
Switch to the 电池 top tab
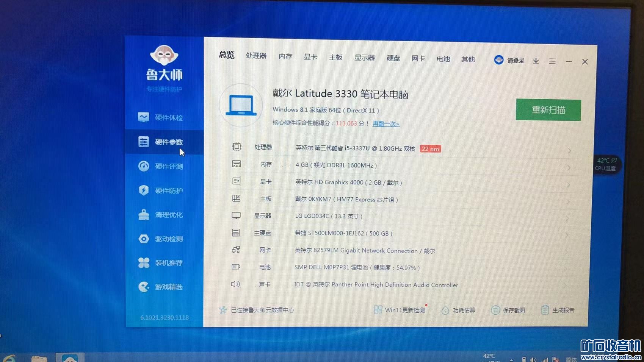[x=443, y=59]
